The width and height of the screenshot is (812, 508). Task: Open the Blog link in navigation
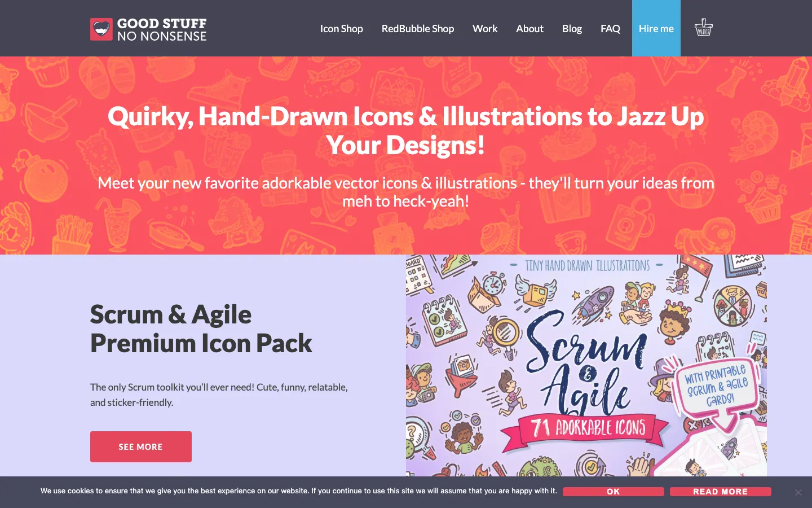pyautogui.click(x=572, y=29)
